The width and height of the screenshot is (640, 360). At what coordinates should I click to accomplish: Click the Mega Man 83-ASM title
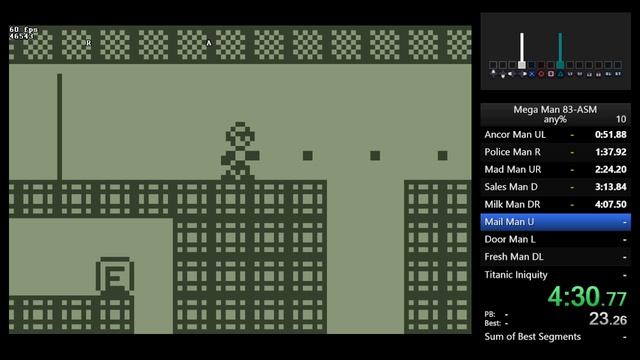(555, 109)
